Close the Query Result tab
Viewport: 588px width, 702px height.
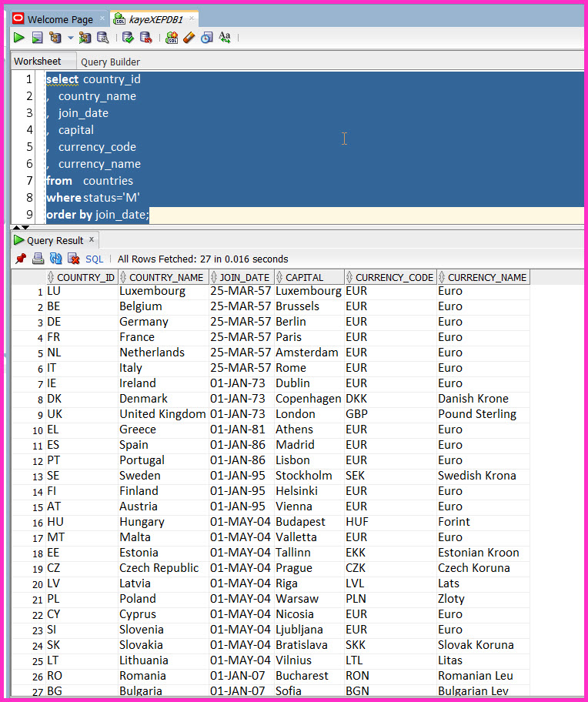point(92,239)
